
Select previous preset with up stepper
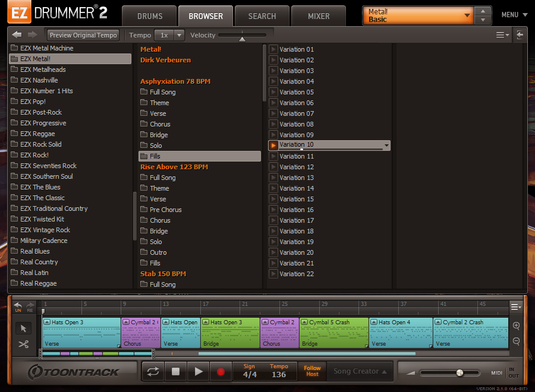click(483, 11)
